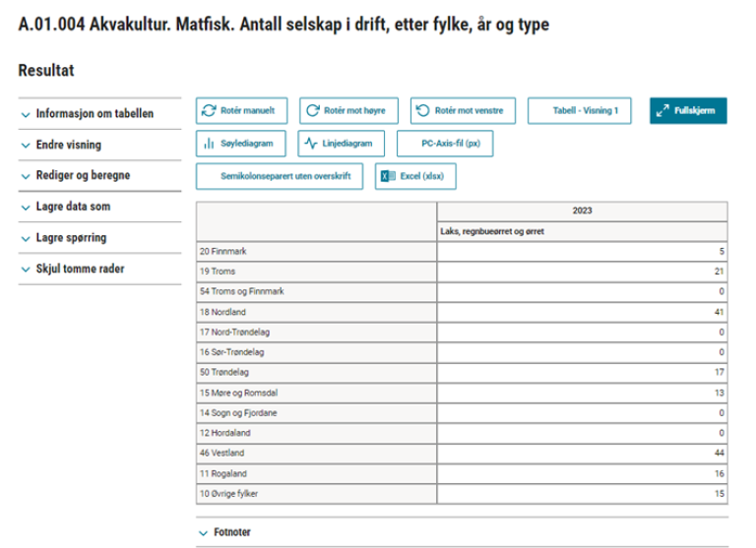Click the 2023 column header
The height and width of the screenshot is (548, 756).
581,211
